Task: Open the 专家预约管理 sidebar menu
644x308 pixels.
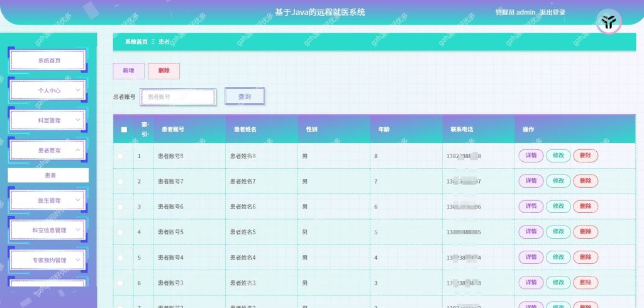Action: [x=48, y=260]
